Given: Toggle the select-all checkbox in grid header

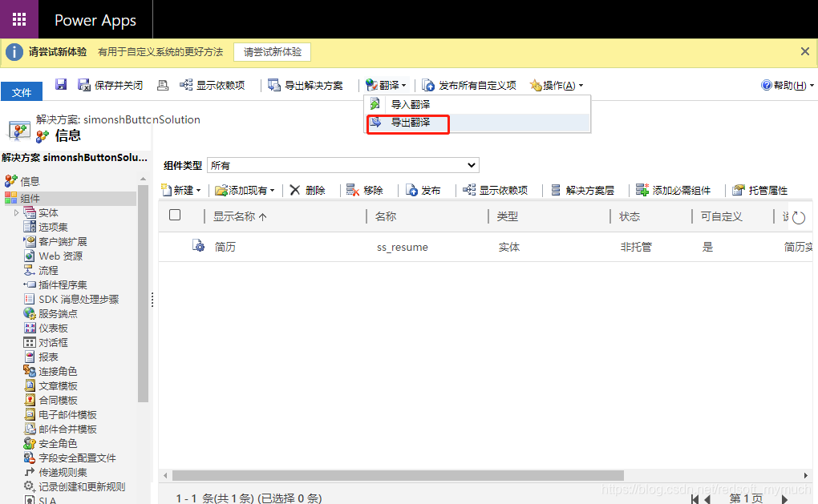Looking at the screenshot, I should point(175,215).
